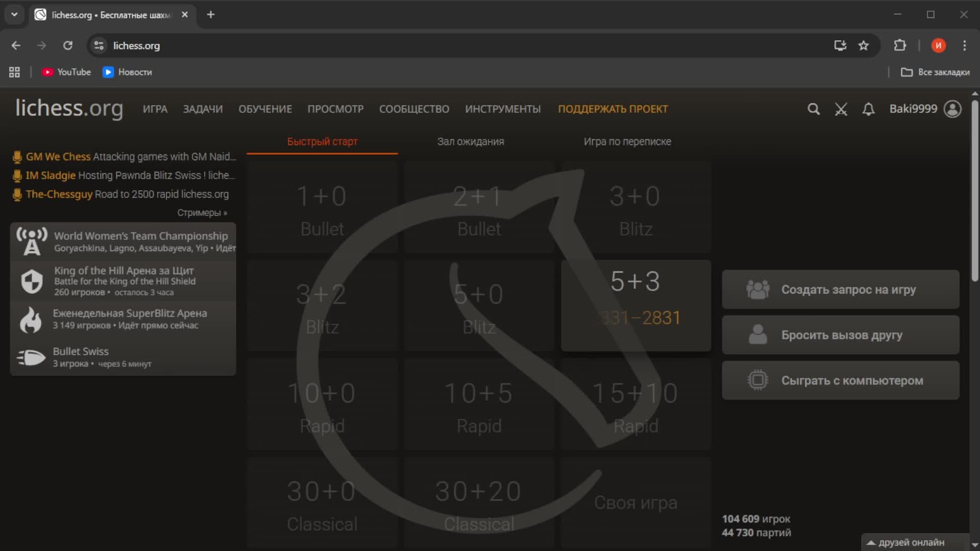Image resolution: width=980 pixels, height=551 pixels.
Task: Open the notifications bell icon
Action: click(868, 109)
